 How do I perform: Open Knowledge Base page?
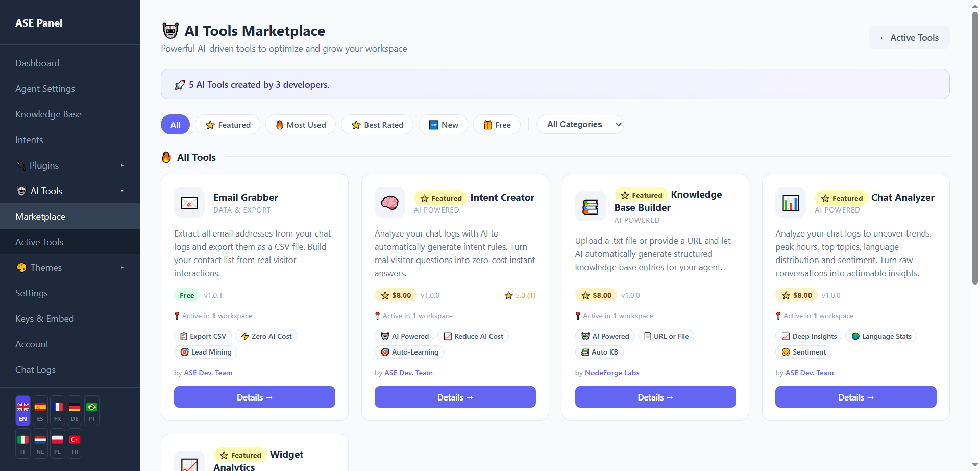70,114
